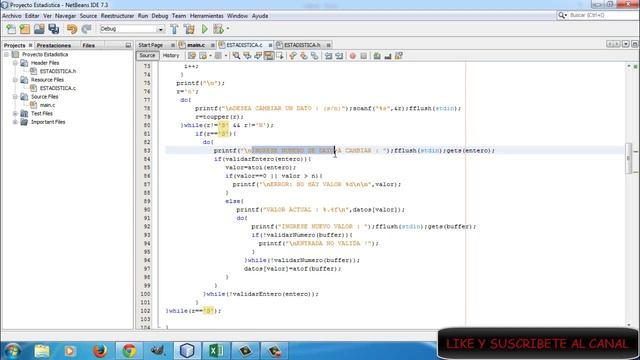Collapse the Proyecto Estadistica project node
The height and width of the screenshot is (360, 640).
[x=7, y=54]
